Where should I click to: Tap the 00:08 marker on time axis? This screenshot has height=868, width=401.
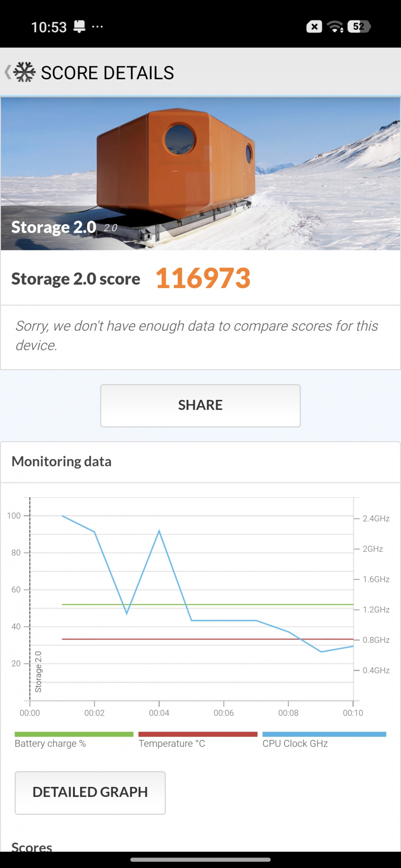pos(288,713)
